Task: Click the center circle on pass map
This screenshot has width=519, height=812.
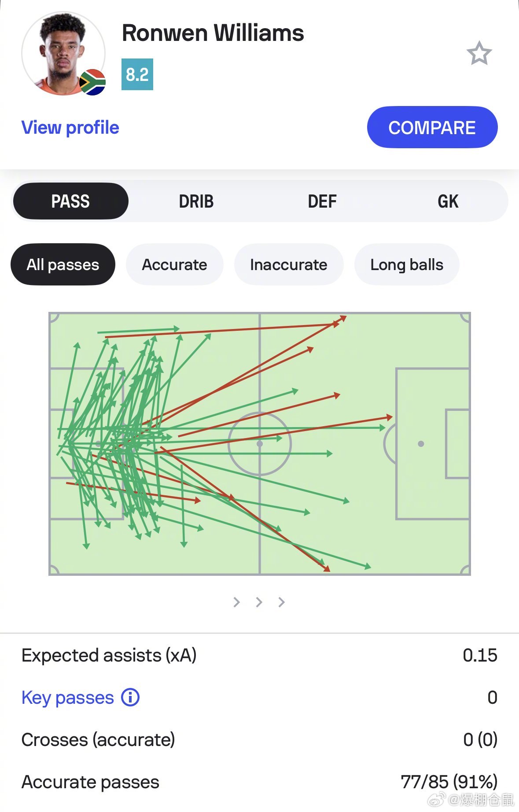Action: coord(260,444)
